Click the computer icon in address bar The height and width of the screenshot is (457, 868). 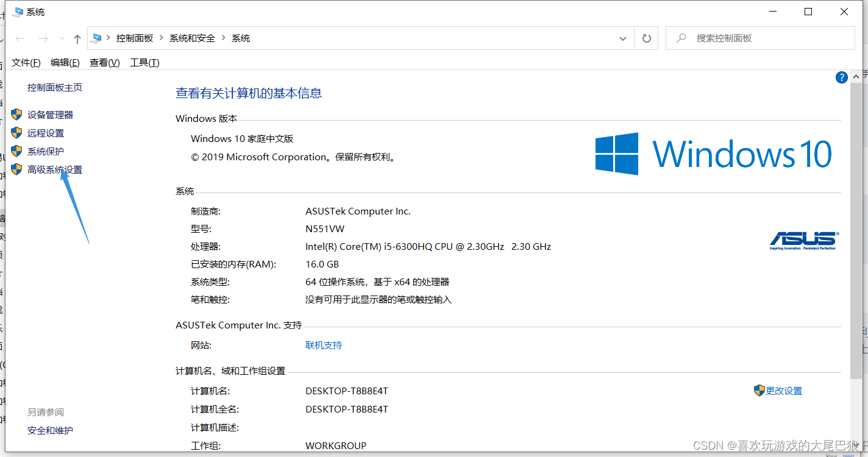pyautogui.click(x=96, y=38)
